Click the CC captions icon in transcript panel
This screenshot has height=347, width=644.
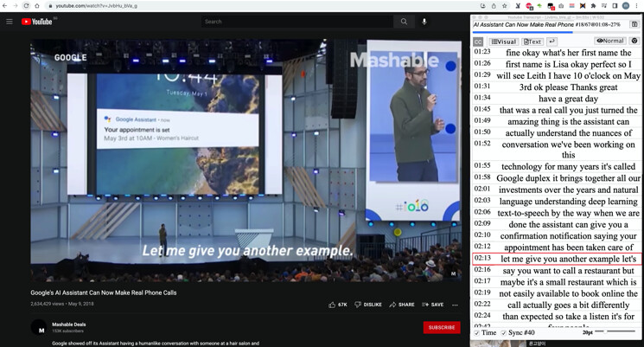tap(478, 42)
